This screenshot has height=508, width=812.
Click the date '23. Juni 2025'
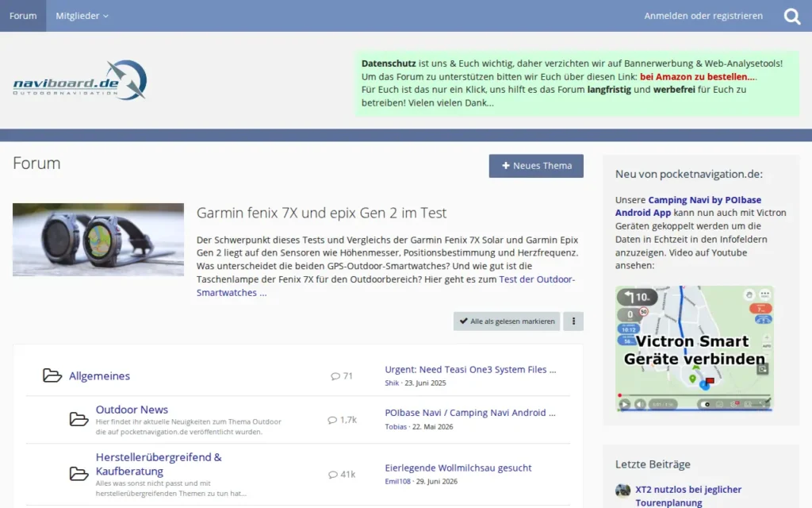(x=425, y=383)
